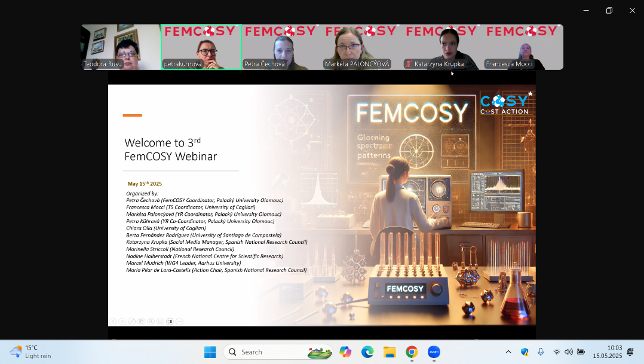The width and height of the screenshot is (644, 364).
Task: Open more slideshow options ellipsis
Action: (x=179, y=321)
